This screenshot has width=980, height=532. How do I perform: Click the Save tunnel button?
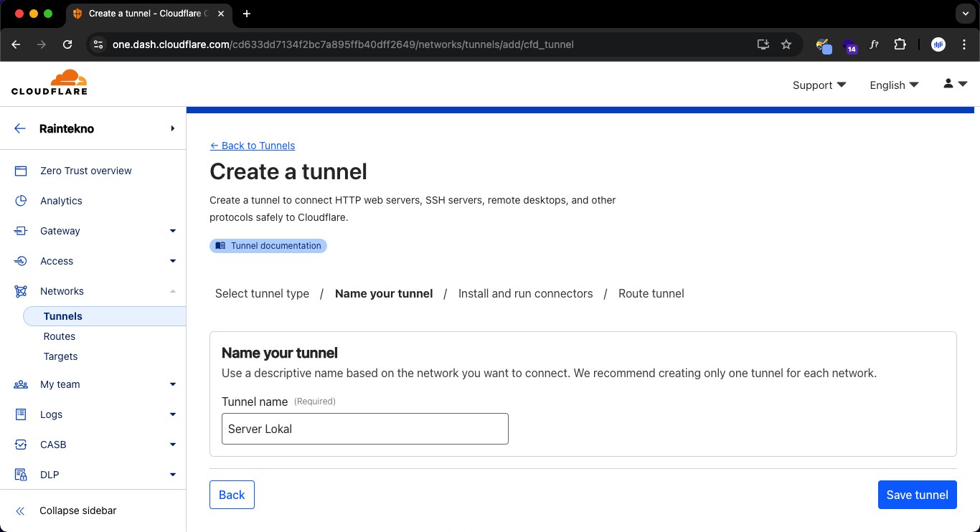[917, 495]
